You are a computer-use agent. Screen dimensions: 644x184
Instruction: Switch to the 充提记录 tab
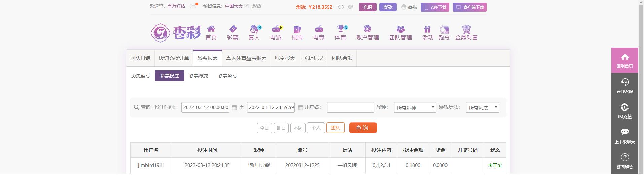tap(314, 58)
